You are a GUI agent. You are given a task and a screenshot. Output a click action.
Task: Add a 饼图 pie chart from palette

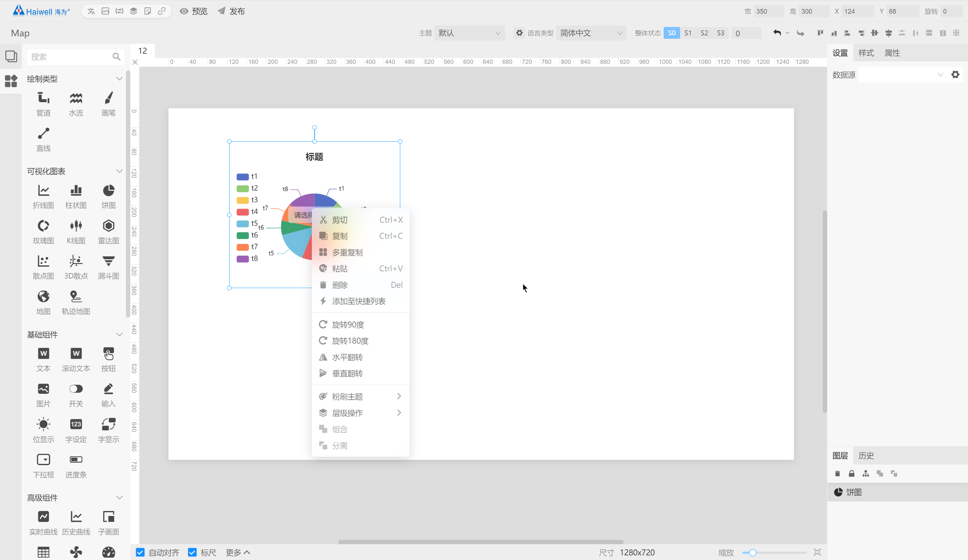pos(109,196)
